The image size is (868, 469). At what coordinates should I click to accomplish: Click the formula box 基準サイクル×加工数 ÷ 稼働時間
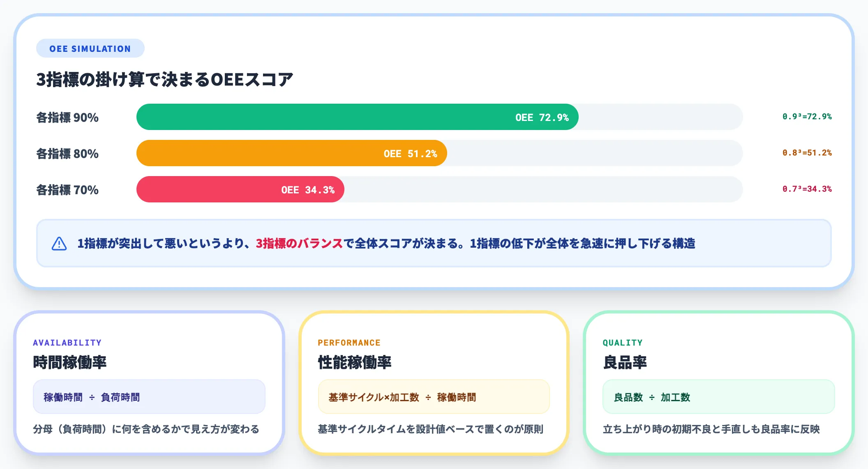pyautogui.click(x=434, y=397)
